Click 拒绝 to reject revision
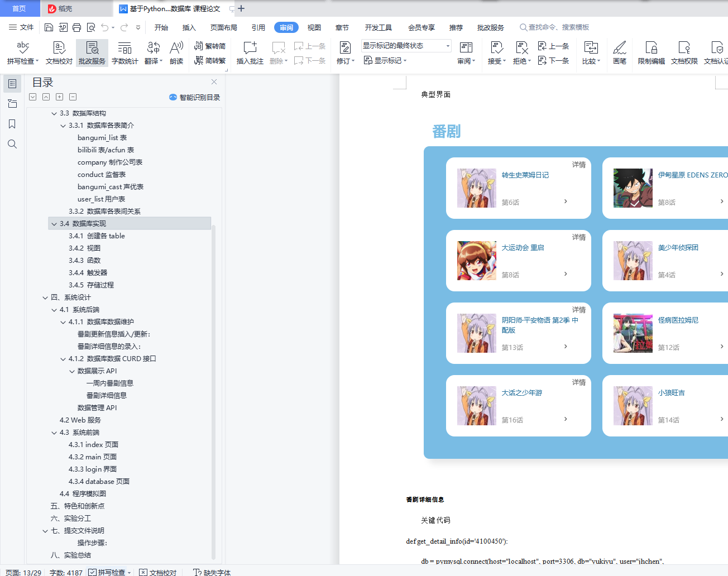This screenshot has height=576, width=728. (x=521, y=53)
